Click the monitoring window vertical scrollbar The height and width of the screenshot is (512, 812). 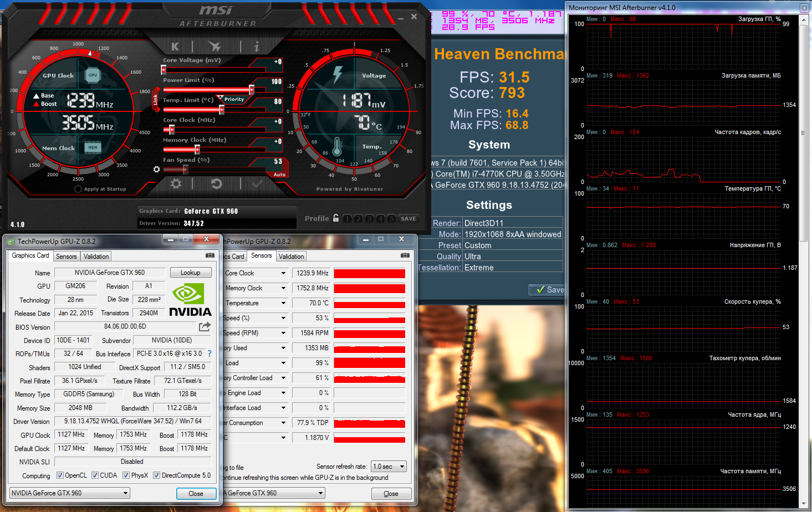804,133
